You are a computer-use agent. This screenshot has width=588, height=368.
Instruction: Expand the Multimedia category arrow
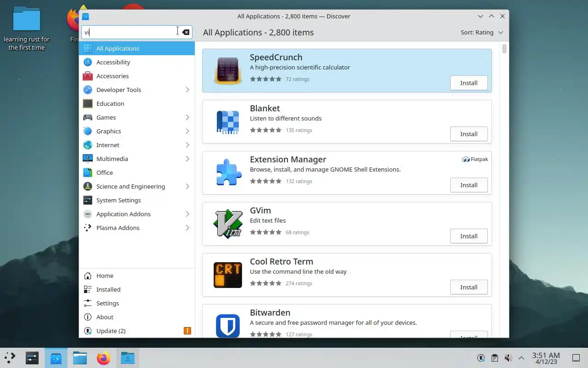187,159
